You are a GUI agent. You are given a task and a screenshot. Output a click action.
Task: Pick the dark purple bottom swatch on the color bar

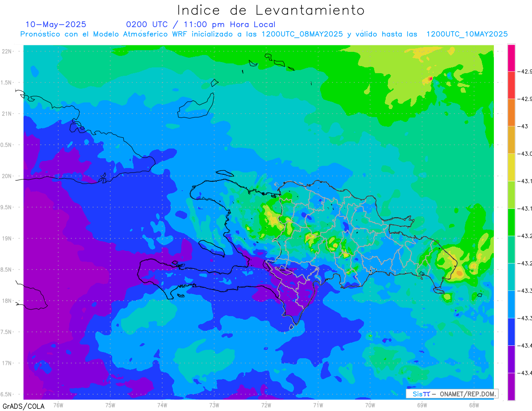(x=511, y=387)
